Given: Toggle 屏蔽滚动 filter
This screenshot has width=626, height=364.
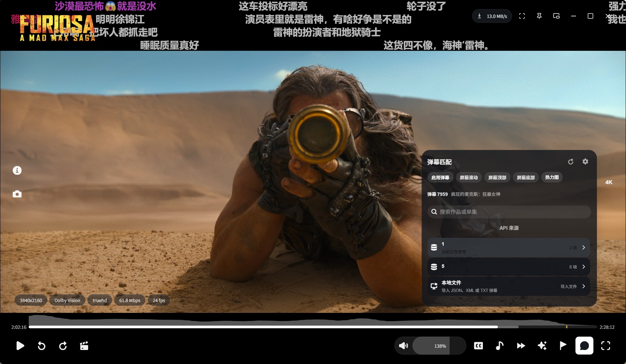Looking at the screenshot, I should click(x=469, y=178).
